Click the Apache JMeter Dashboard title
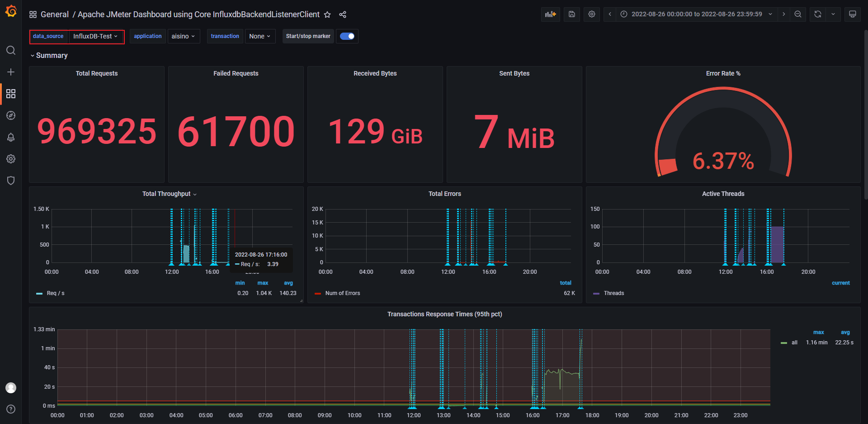This screenshot has width=868, height=424. coord(198,14)
